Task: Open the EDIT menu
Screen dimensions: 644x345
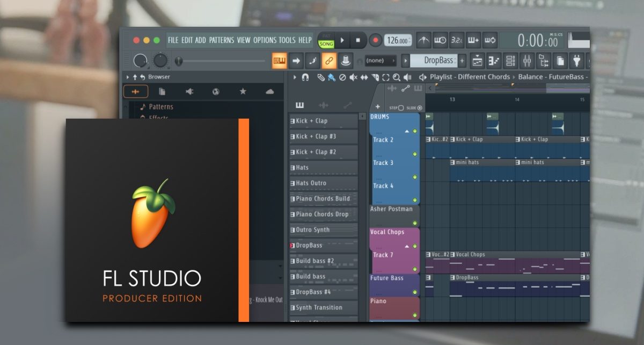Action: tap(187, 40)
